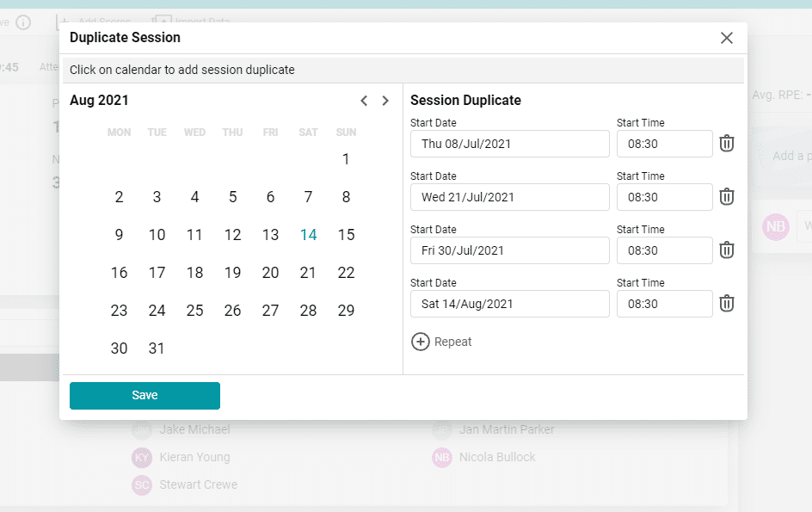The height and width of the screenshot is (512, 812).
Task: Edit Start Time for Sat 14/Aug/2021
Action: (x=664, y=304)
